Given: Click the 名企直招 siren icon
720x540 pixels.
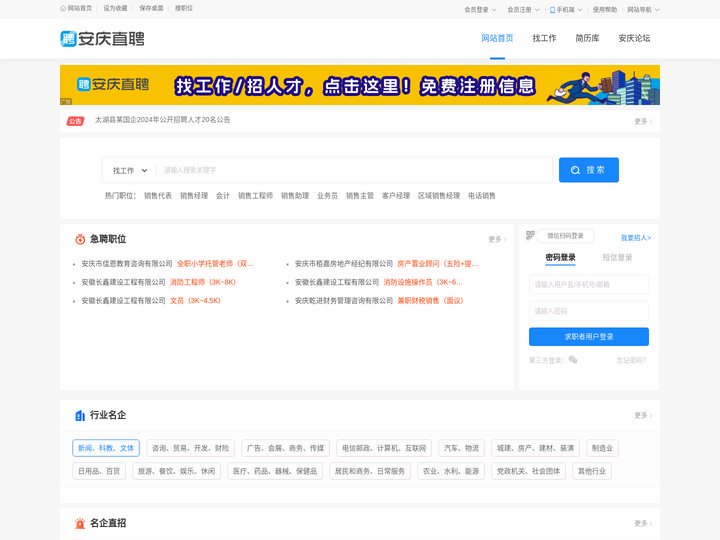Looking at the screenshot, I should (x=80, y=523).
